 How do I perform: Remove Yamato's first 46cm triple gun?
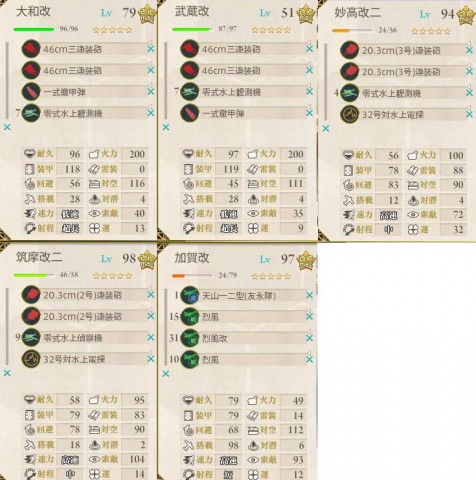click(151, 49)
